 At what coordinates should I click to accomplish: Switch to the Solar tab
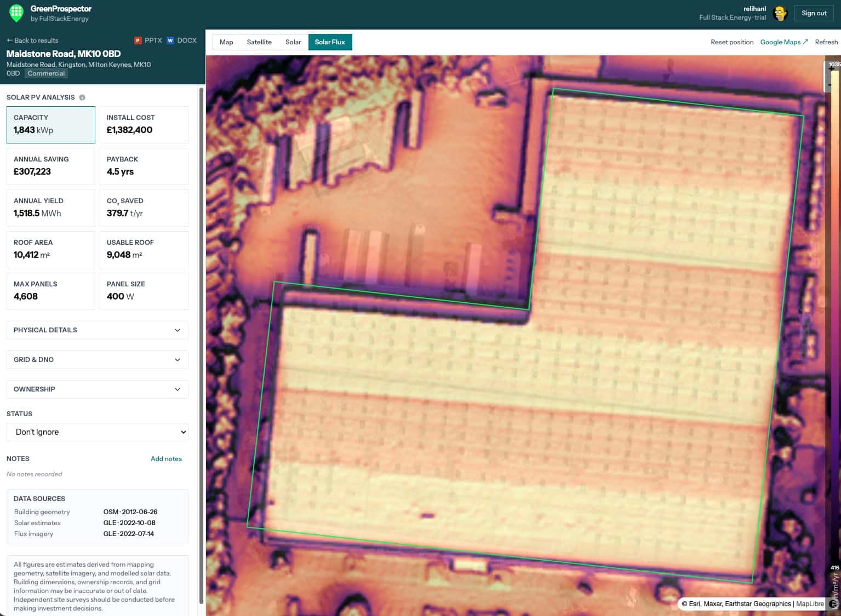pyautogui.click(x=293, y=42)
